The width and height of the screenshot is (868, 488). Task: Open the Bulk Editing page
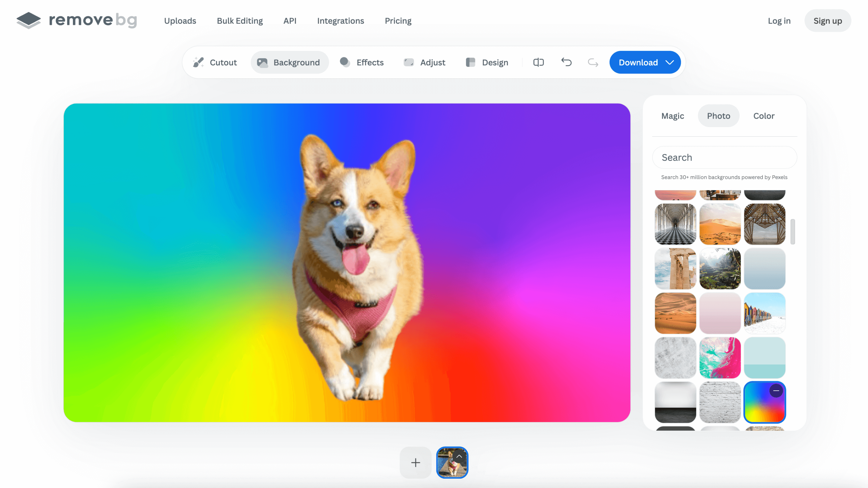click(x=240, y=21)
